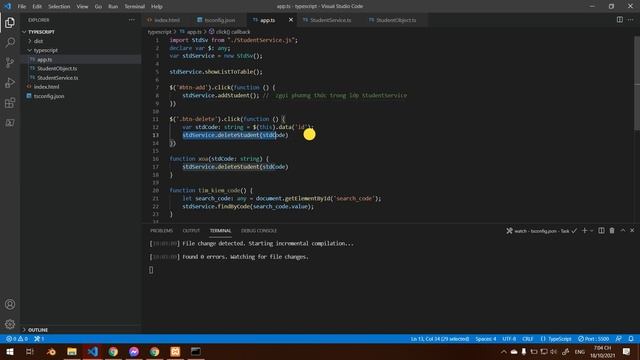This screenshot has height=360, width=640.
Task: Switch to the index.html editor tab
Action: [x=166, y=20]
